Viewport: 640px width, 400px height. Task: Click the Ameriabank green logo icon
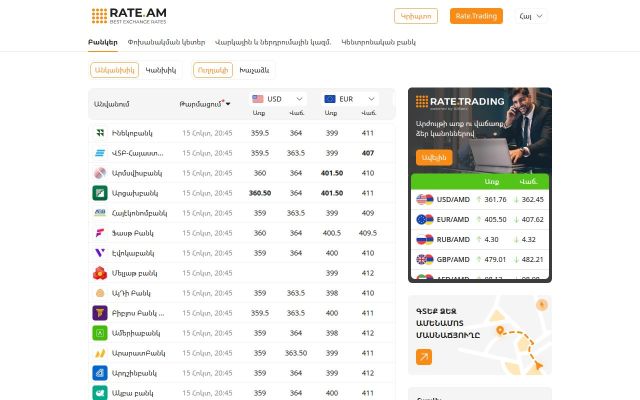pos(100,333)
